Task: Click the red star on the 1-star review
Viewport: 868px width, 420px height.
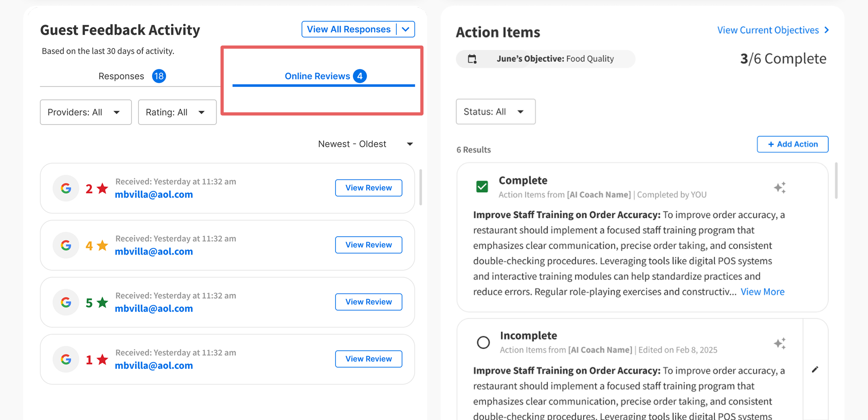Action: coord(102,359)
